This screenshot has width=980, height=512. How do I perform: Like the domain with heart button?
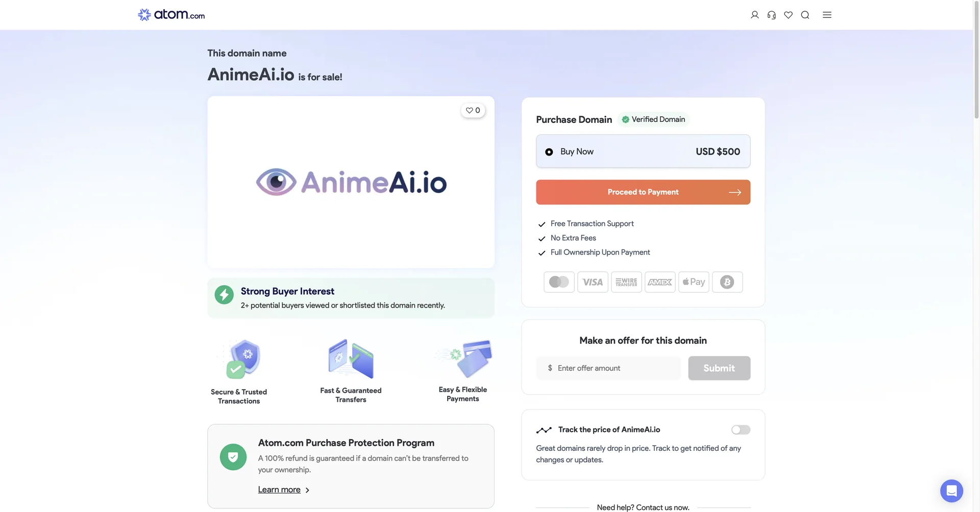click(473, 110)
